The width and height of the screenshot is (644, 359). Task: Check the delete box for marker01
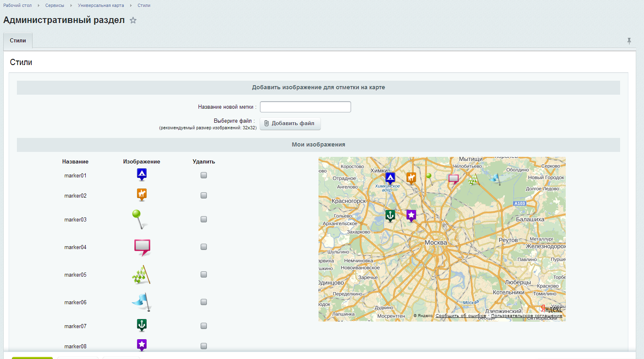pyautogui.click(x=204, y=175)
